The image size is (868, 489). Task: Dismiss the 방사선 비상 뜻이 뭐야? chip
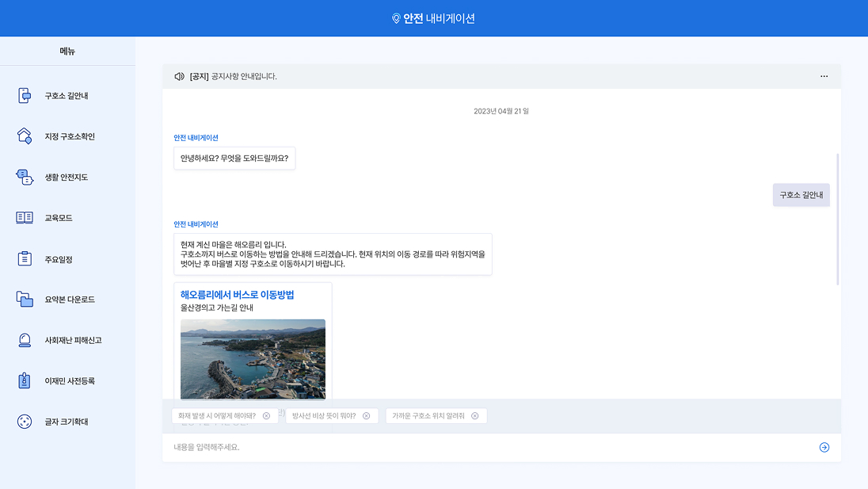pos(365,415)
